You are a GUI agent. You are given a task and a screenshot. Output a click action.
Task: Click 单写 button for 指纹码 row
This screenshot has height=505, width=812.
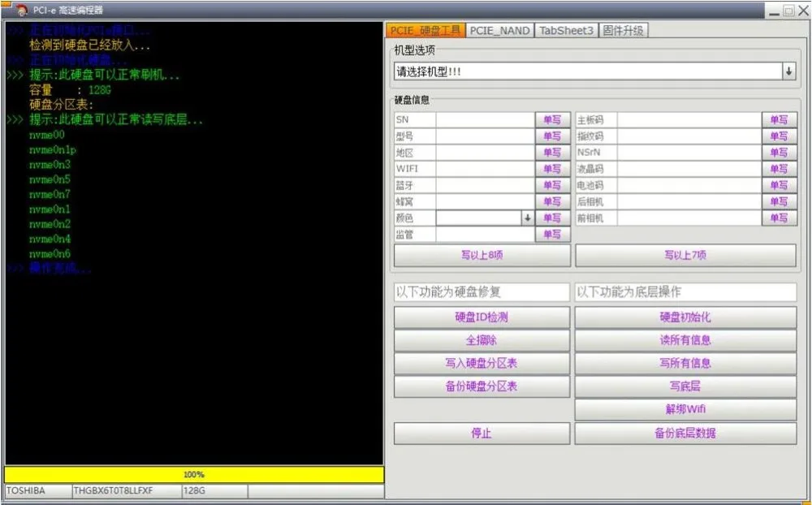pyautogui.click(x=779, y=136)
